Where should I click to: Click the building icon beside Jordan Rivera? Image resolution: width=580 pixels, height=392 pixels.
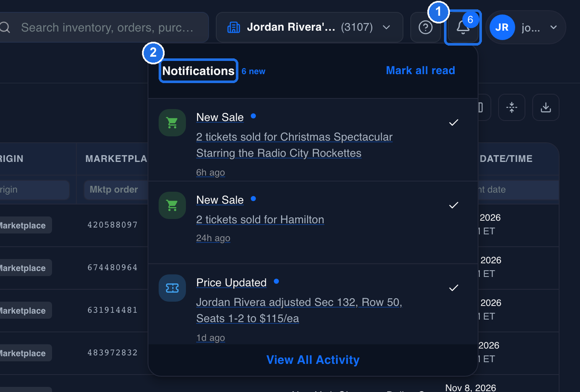coord(233,27)
